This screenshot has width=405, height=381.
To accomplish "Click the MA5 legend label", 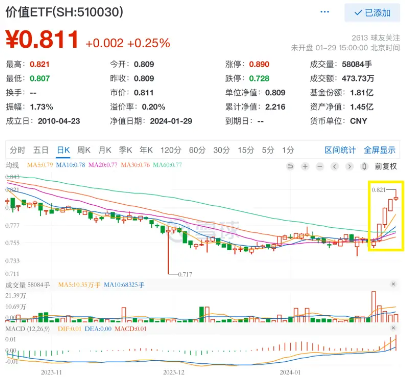I will coord(40,165).
